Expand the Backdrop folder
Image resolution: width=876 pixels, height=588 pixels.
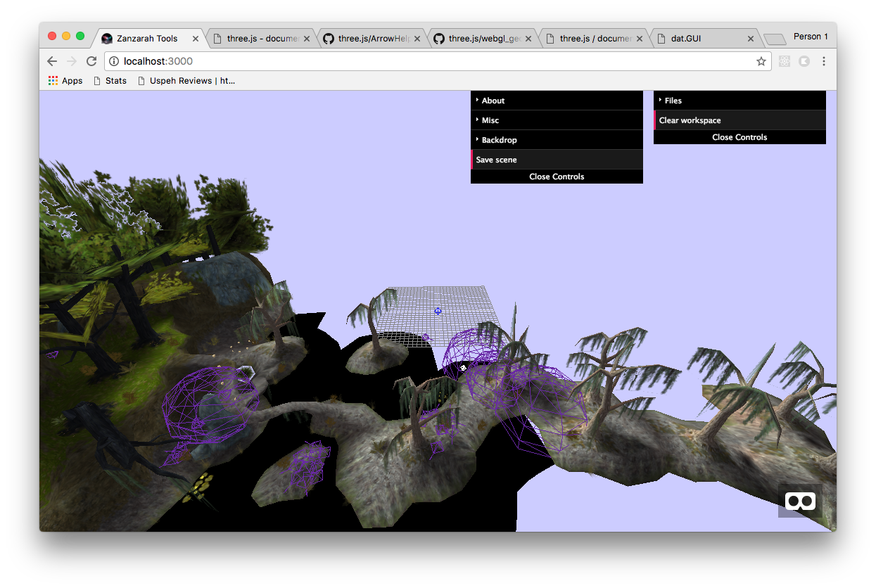pos(557,140)
